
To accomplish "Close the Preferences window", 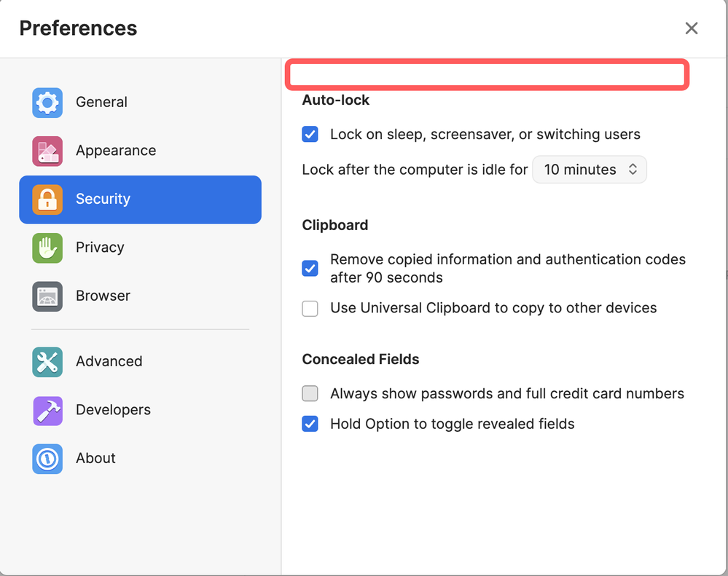I will 692,28.
